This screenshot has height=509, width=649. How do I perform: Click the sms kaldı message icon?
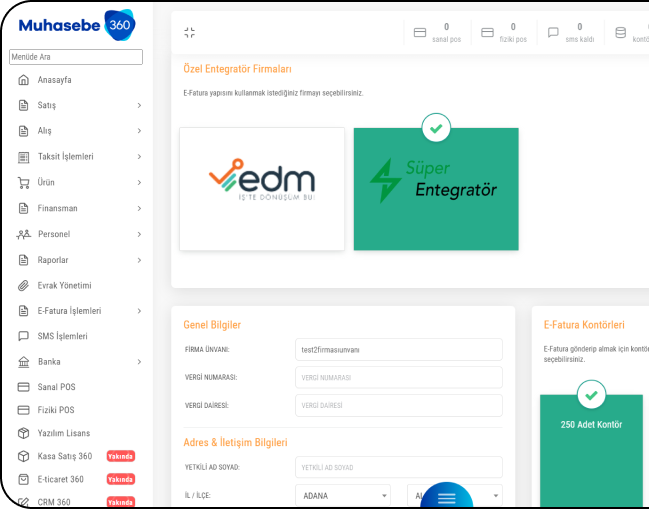(553, 33)
